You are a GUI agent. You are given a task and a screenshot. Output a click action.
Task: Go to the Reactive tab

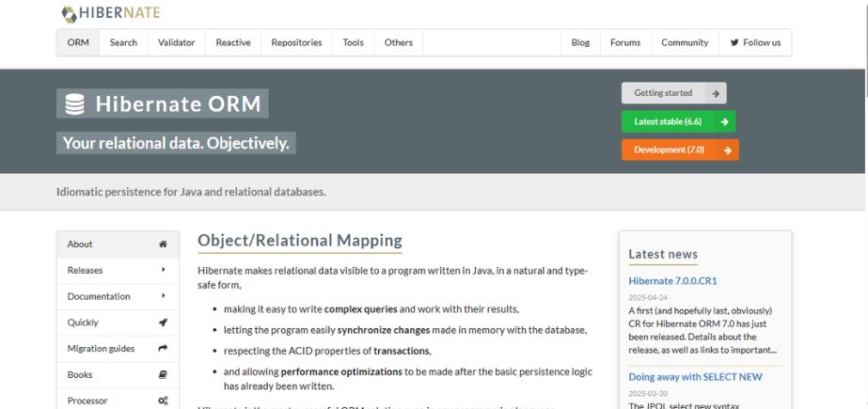point(233,42)
